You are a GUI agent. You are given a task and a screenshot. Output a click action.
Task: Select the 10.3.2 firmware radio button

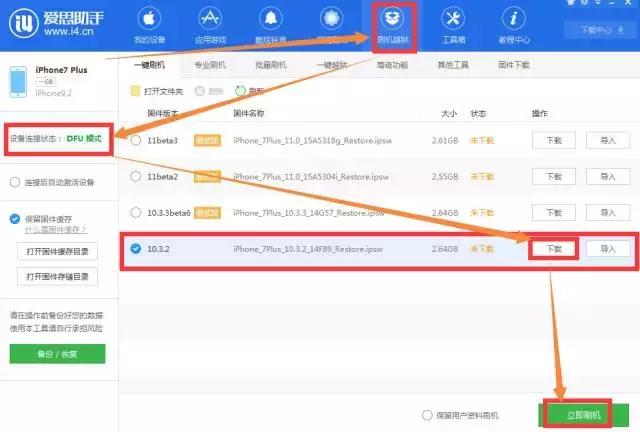136,248
